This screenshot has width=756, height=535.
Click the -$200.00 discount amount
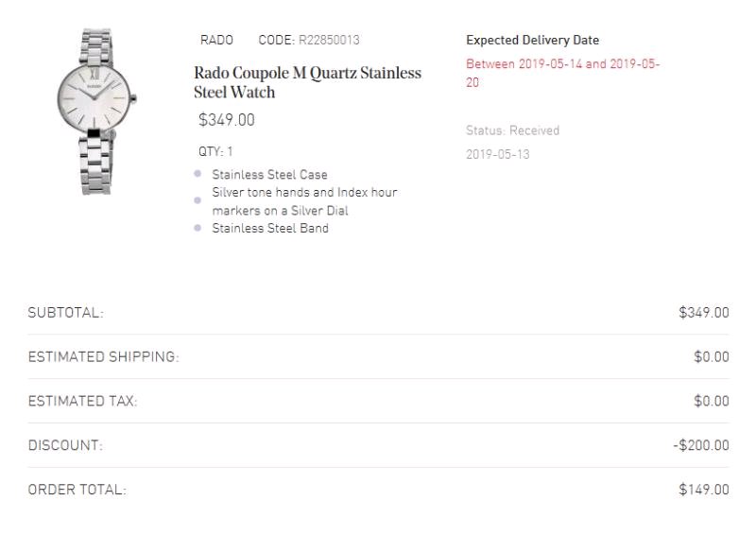pos(700,445)
